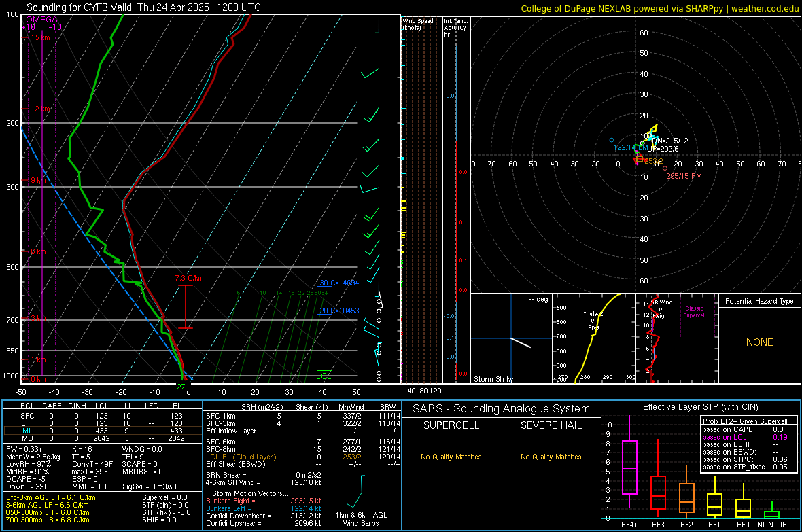Click the 'PW = 0.33in' value
The width and height of the screenshot is (802, 532).
click(25, 449)
